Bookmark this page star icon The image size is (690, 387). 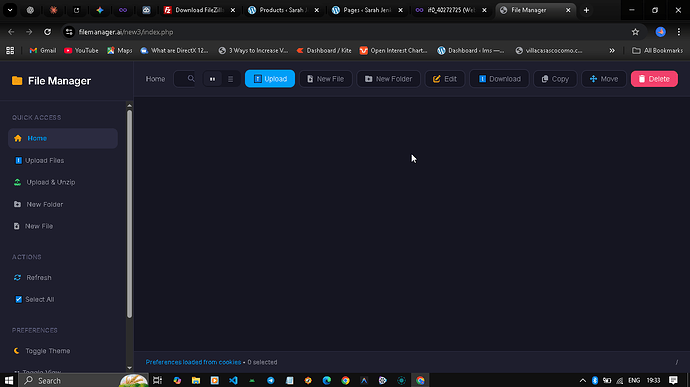(x=635, y=32)
